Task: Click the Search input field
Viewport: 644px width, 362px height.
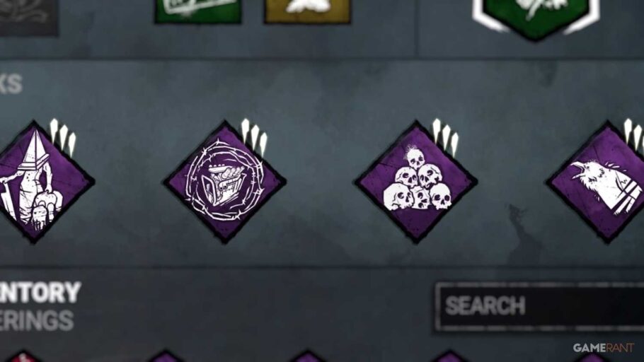Action: (540, 306)
